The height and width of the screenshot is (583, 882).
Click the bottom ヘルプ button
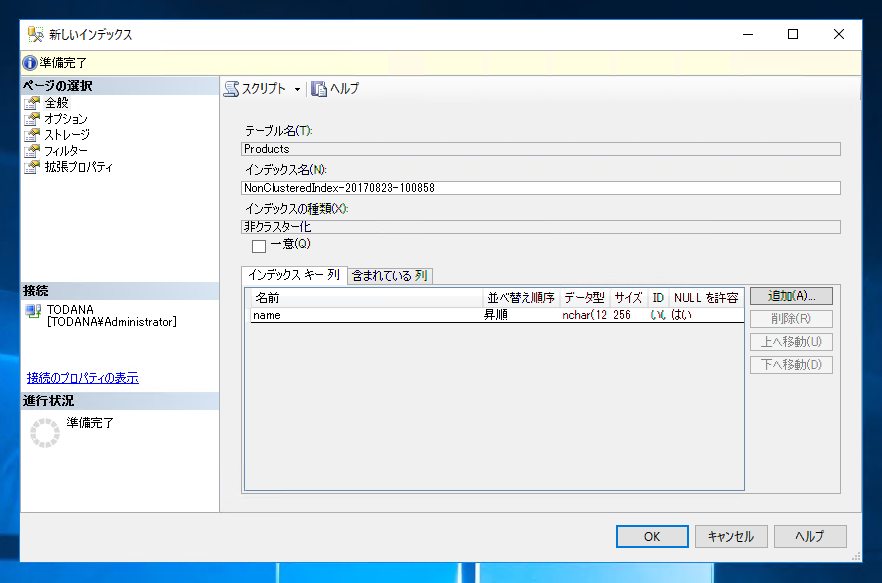click(x=810, y=537)
